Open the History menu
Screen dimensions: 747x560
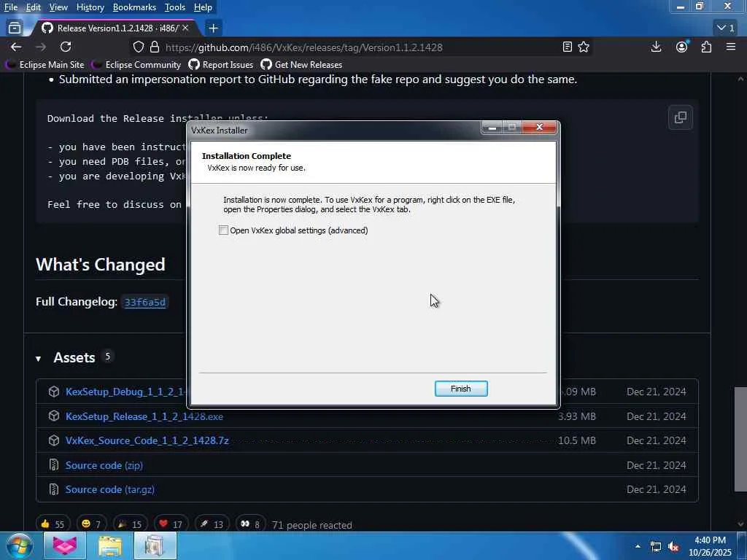[x=90, y=7]
